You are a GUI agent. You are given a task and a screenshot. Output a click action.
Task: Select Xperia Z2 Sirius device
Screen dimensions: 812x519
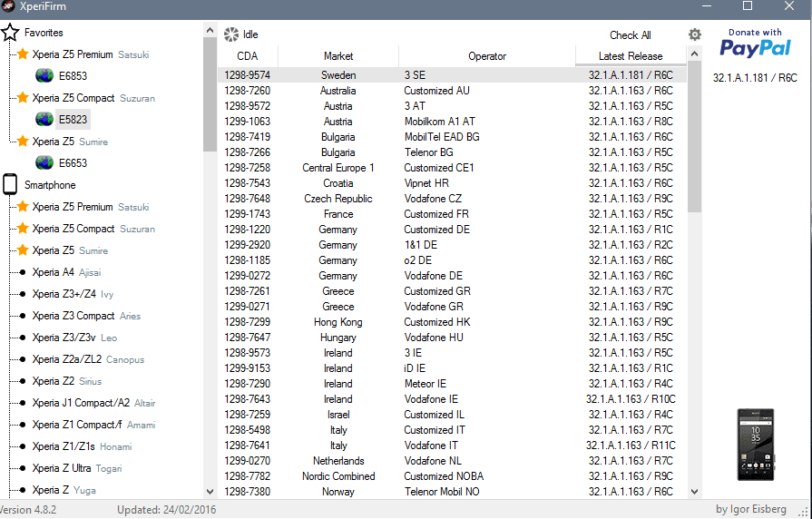coord(67,381)
